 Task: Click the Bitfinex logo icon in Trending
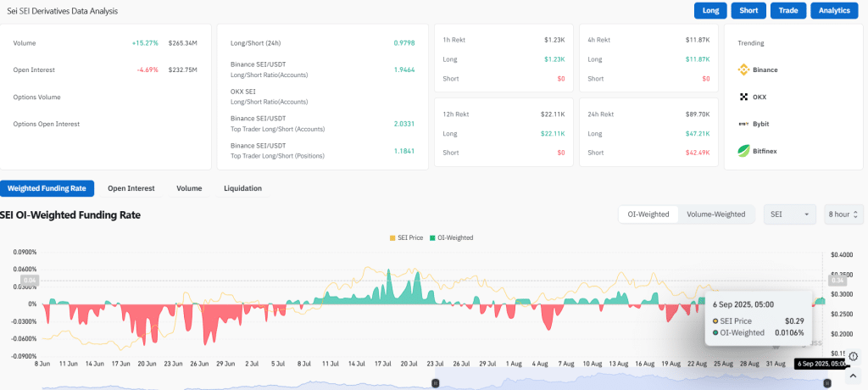743,151
